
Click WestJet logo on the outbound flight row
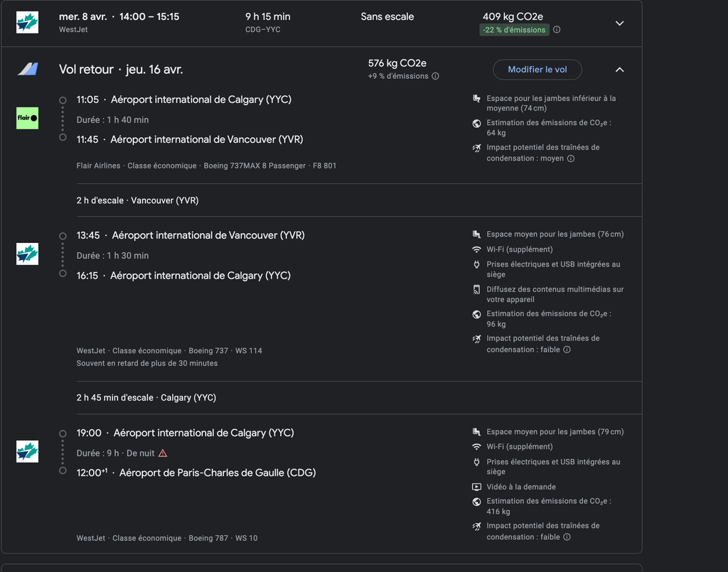click(27, 23)
